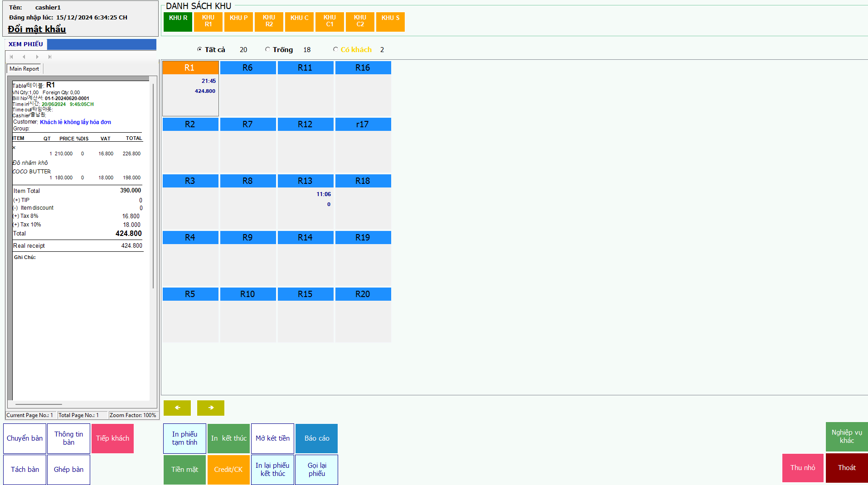Select table R3
This screenshot has height=485, width=868.
(x=190, y=202)
